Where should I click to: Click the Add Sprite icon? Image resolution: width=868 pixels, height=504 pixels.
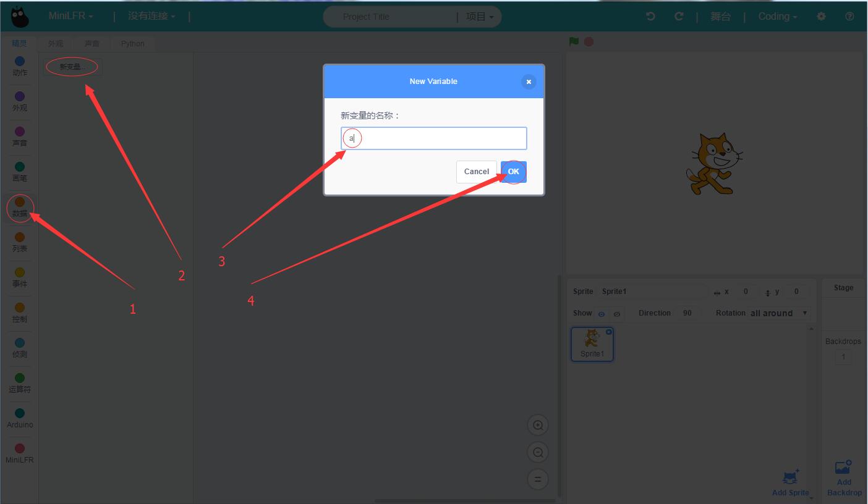click(791, 477)
